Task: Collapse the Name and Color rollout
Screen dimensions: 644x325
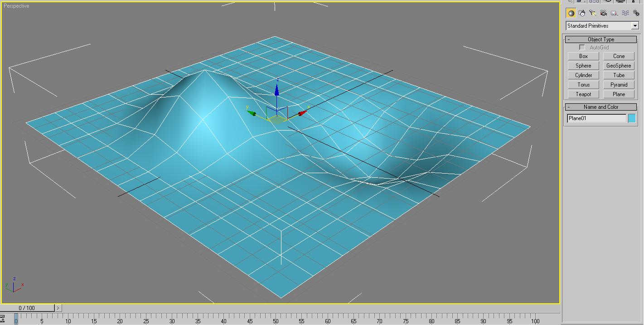Action: pyautogui.click(x=601, y=107)
